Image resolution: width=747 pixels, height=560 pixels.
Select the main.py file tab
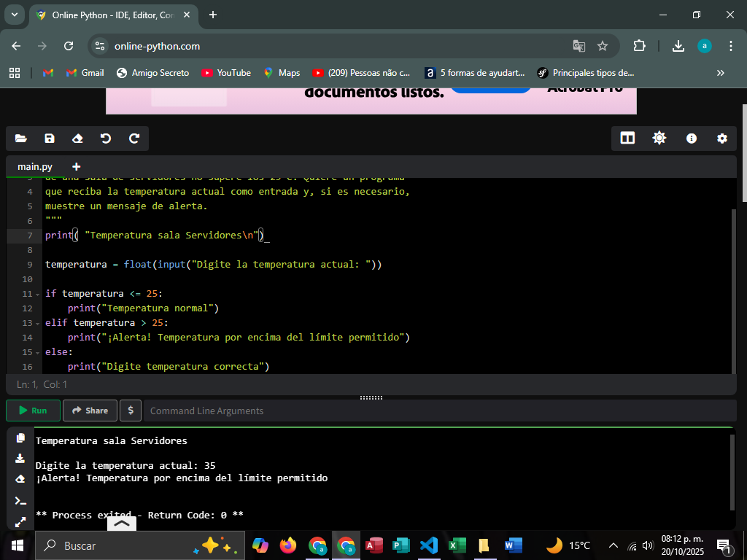pyautogui.click(x=35, y=166)
